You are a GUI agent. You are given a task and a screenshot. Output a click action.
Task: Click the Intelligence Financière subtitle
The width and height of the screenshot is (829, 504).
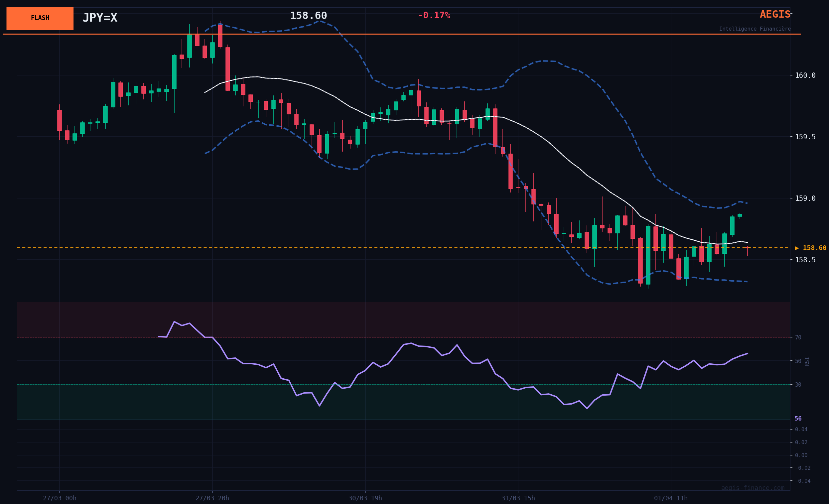(x=755, y=29)
